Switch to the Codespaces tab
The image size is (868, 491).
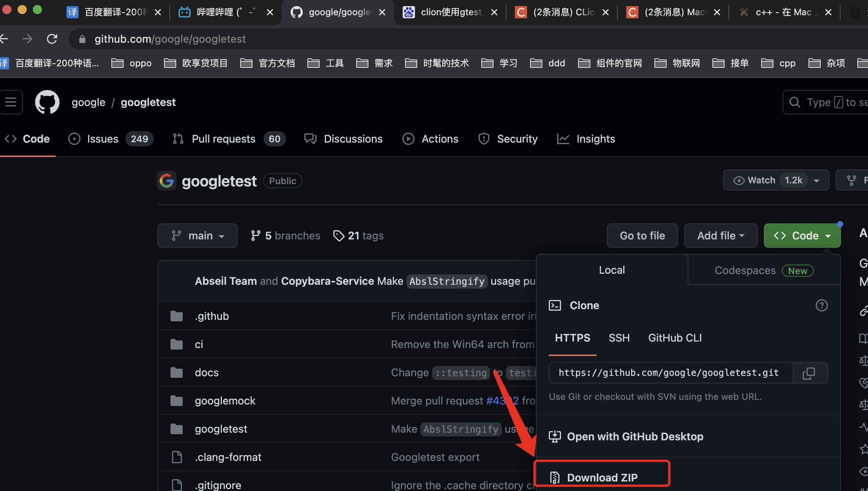764,270
